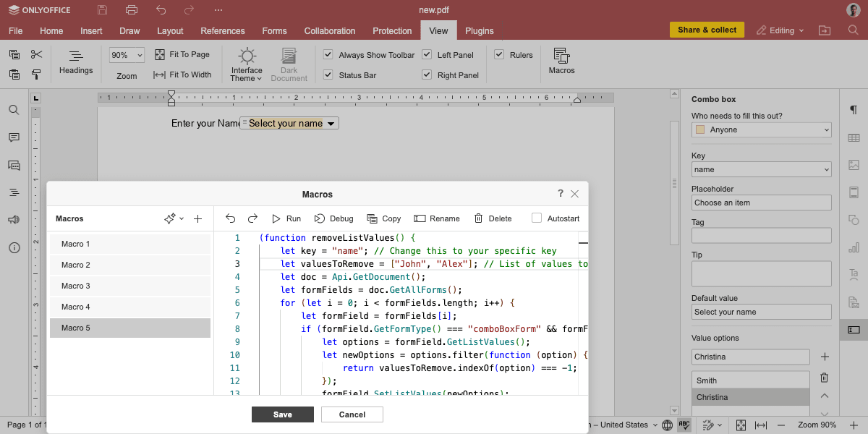The height and width of the screenshot is (434, 868).
Task: Open the Headings navigation panel
Action: (76, 62)
